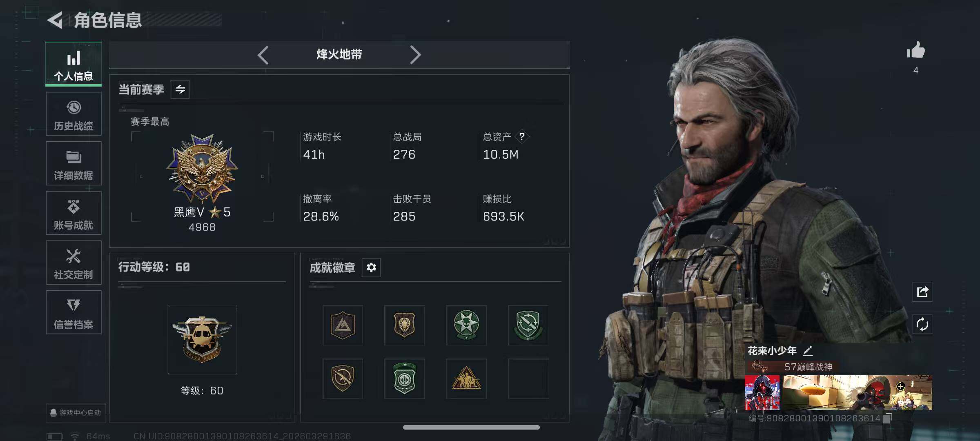Click the helicopter operation level emblem
The image size is (980, 441).
202,340
